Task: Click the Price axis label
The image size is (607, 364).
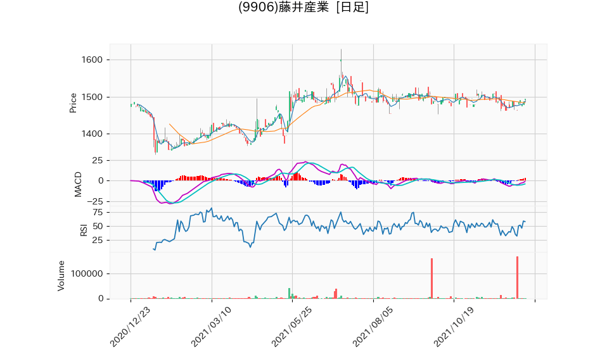Action: 73,103
